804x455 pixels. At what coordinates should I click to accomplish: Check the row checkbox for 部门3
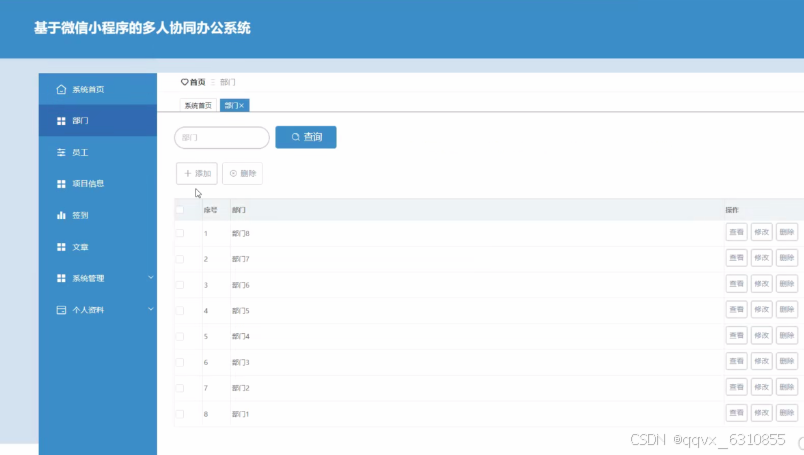coord(180,362)
